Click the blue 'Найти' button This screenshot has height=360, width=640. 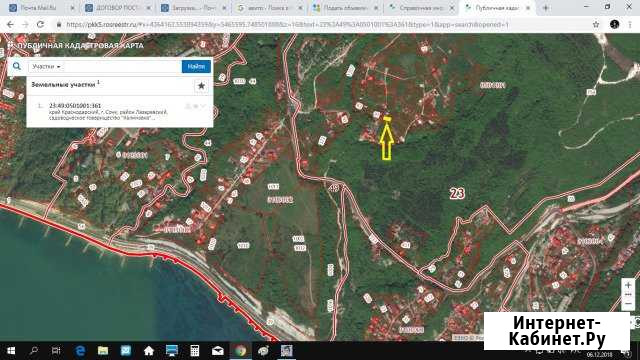196,67
